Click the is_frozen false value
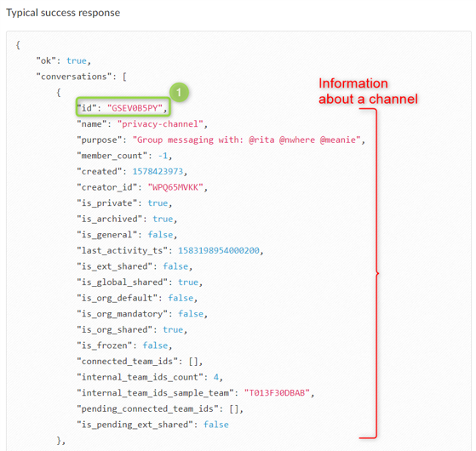476x451 pixels. 155,345
